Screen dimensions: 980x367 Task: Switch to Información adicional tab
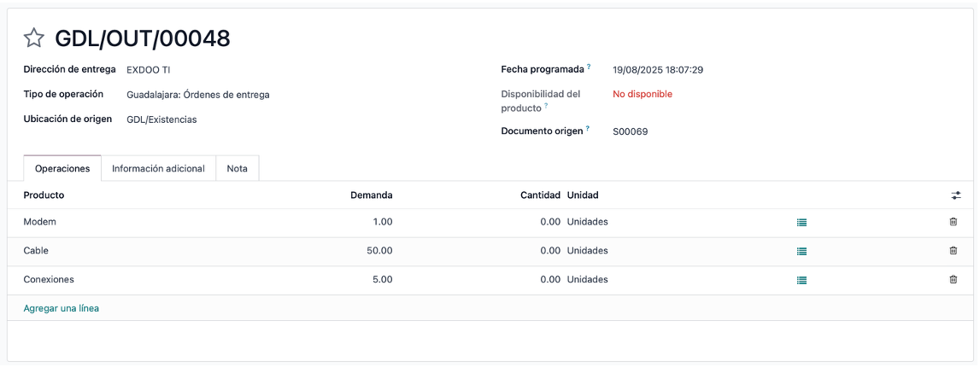(x=158, y=168)
